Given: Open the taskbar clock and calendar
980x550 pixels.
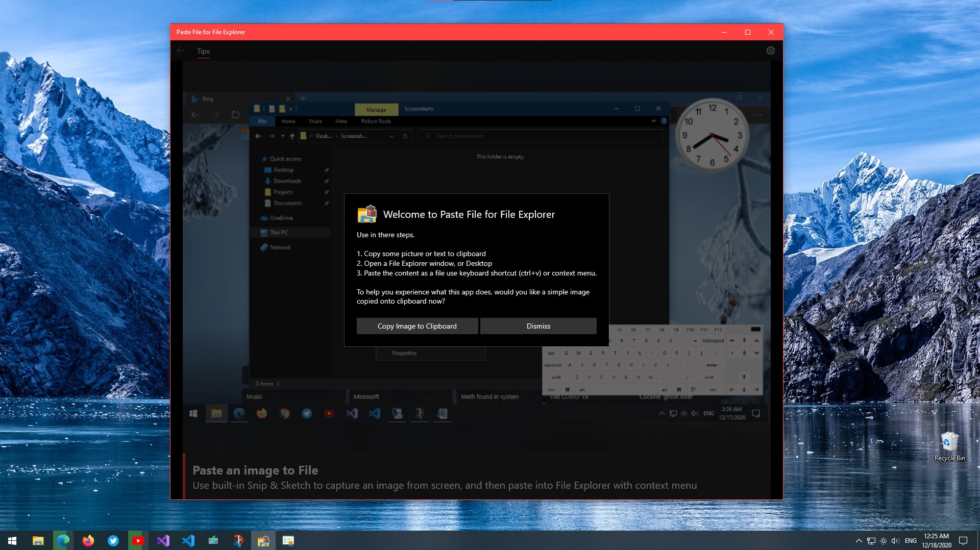Looking at the screenshot, I should click(936, 541).
